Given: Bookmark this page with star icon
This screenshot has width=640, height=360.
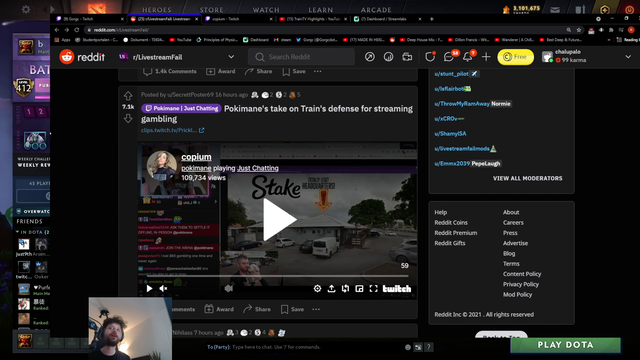Looking at the screenshot, I should (578, 30).
